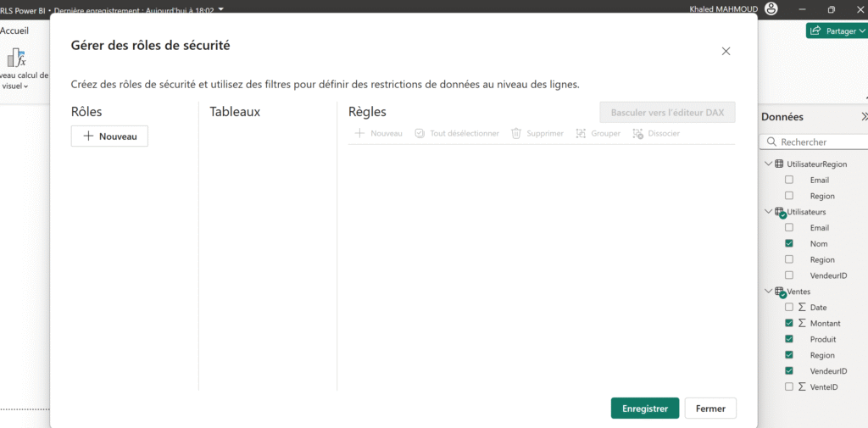The height and width of the screenshot is (428, 868).
Task: Click the Nouveau calcul de visuel icon
Action: tap(16, 58)
